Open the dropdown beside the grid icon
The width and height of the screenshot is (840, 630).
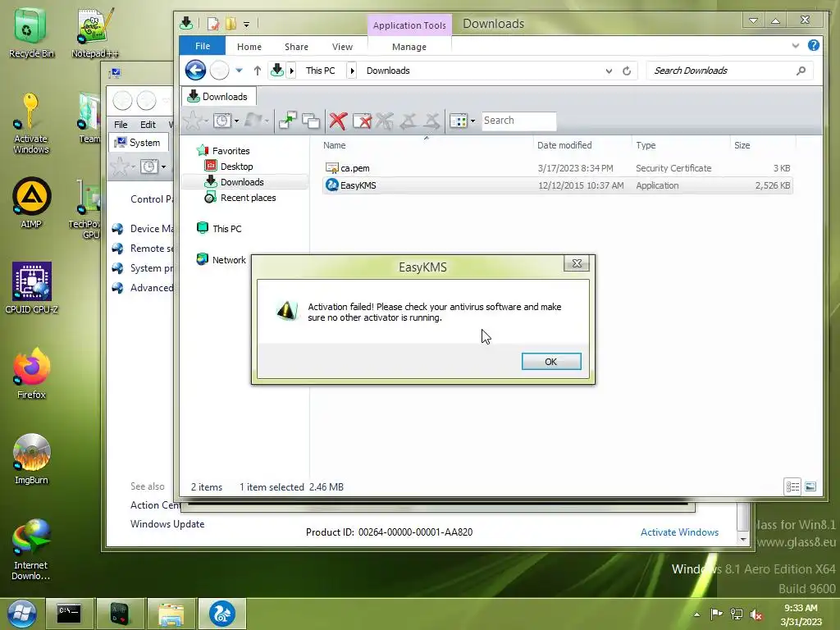pyautogui.click(x=472, y=121)
